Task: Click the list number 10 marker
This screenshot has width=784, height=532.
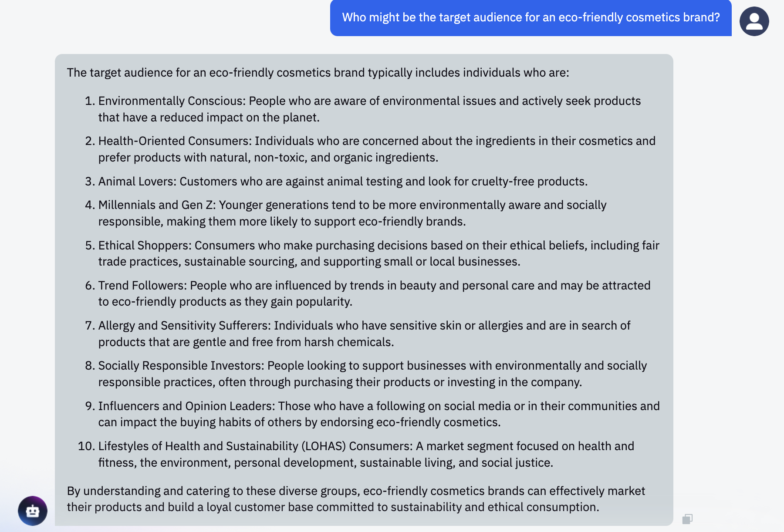Action: point(86,446)
